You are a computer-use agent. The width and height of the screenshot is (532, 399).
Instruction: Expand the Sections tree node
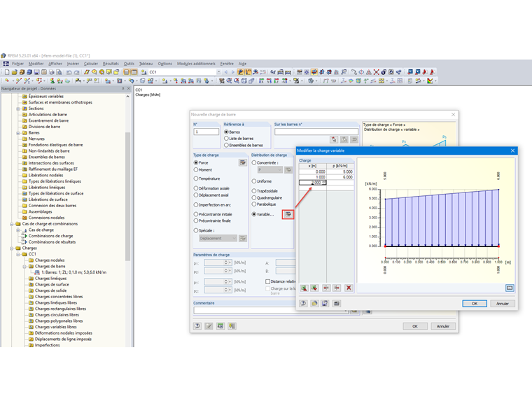[18, 109]
